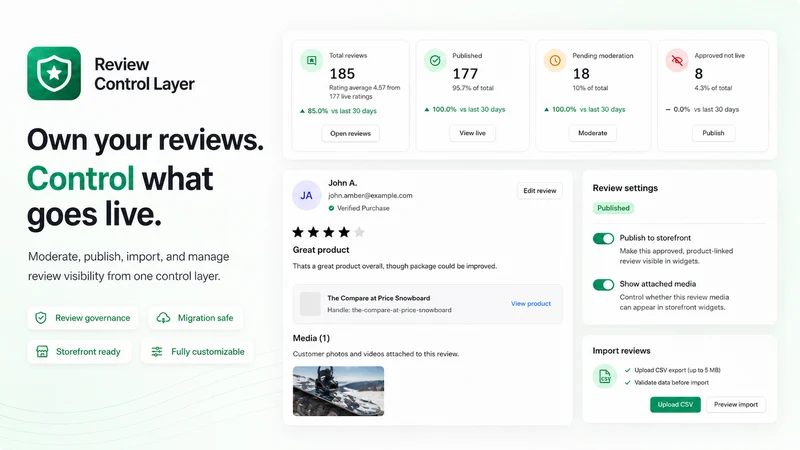Toggle Show attached media switch
Viewport: 800px width, 450px height.
pos(603,285)
